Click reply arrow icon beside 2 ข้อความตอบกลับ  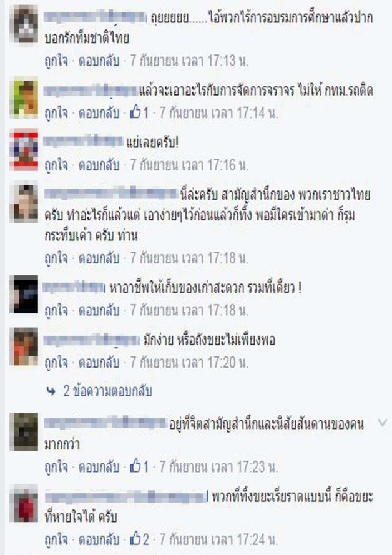click(x=51, y=391)
